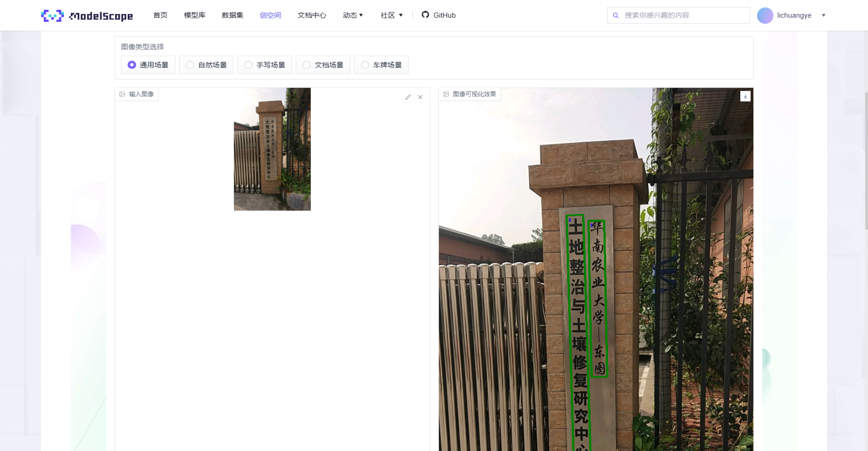
Task: Select the 自然场景 radio option
Action: 206,65
